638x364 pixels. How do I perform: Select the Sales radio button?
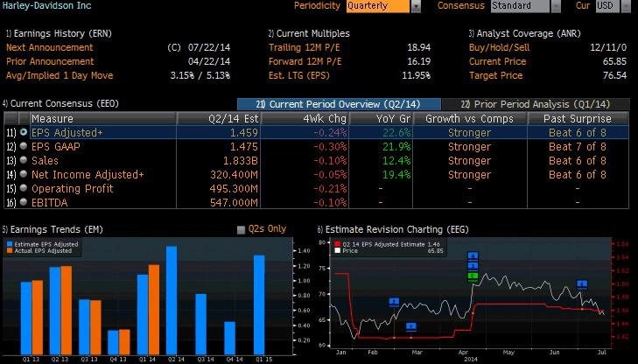coord(24,160)
